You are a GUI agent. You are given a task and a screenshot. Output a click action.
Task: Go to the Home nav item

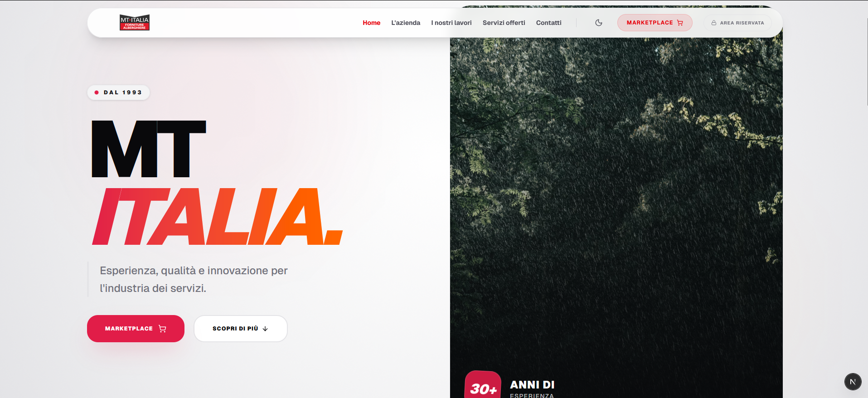(371, 23)
